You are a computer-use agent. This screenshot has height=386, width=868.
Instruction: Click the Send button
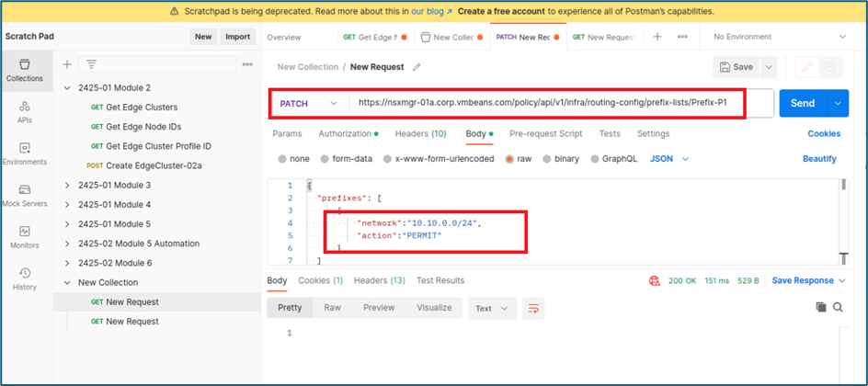click(x=803, y=103)
